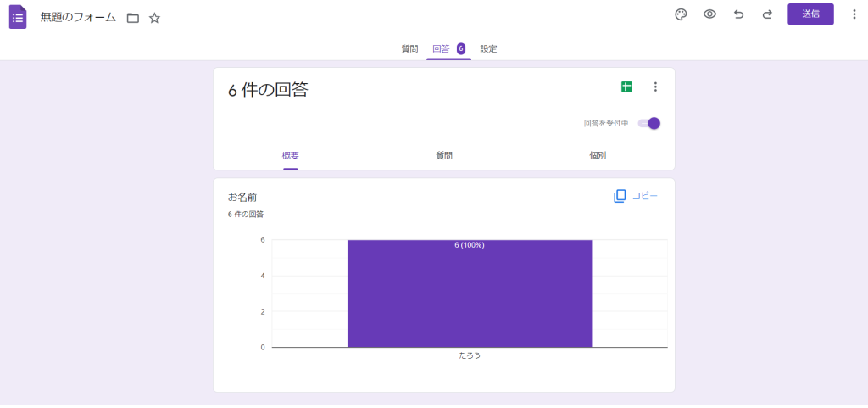Open the 個別 responses view

[x=598, y=156]
